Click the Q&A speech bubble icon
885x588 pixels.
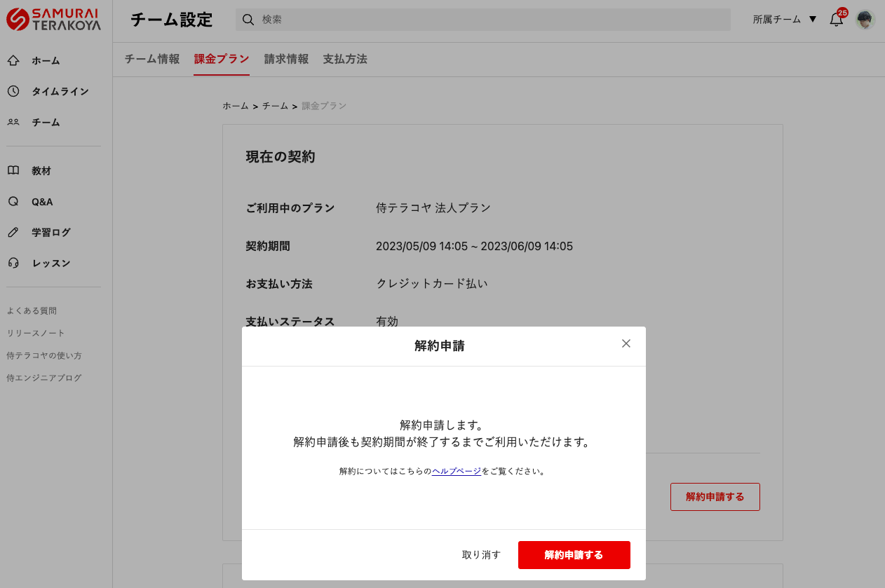pos(13,202)
